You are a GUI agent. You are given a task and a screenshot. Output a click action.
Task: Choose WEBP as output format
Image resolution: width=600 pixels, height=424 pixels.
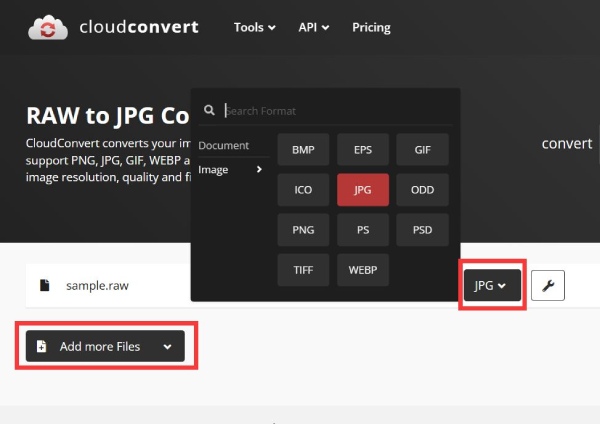pos(363,270)
